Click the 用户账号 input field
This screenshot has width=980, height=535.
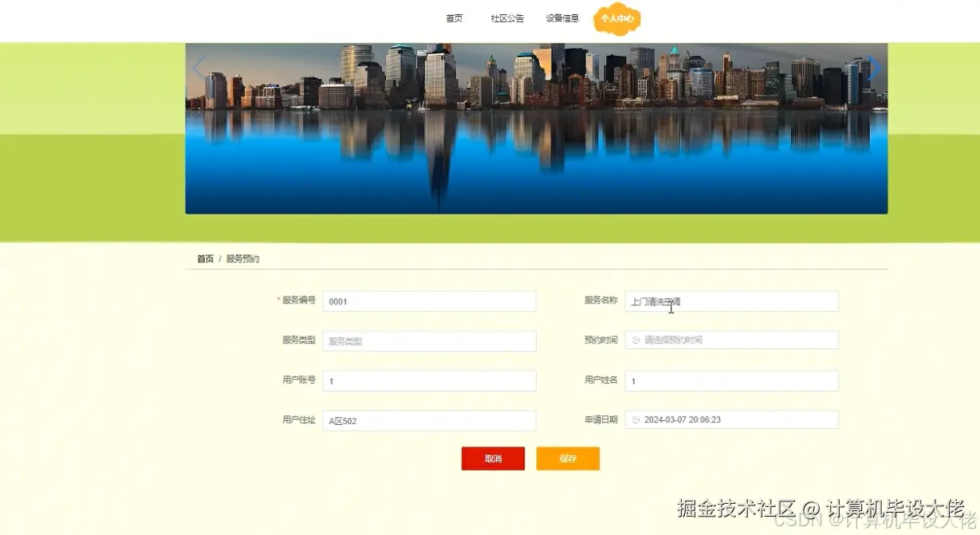[429, 380]
